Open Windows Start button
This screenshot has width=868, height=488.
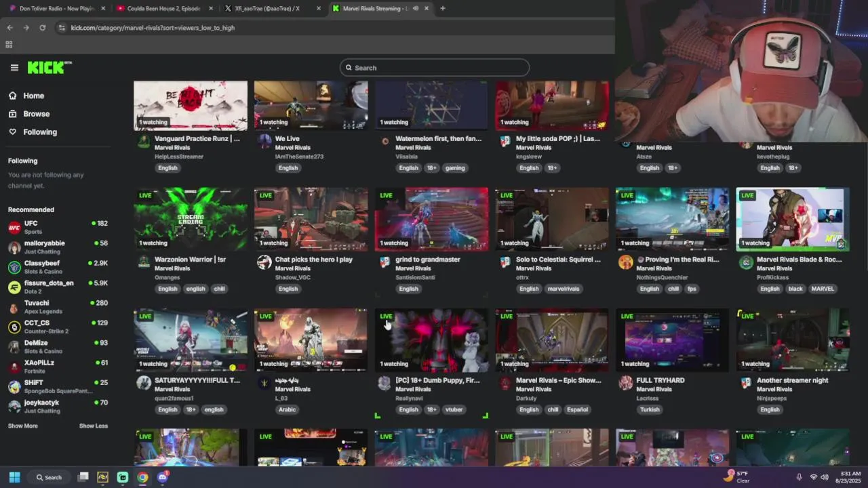(x=14, y=477)
